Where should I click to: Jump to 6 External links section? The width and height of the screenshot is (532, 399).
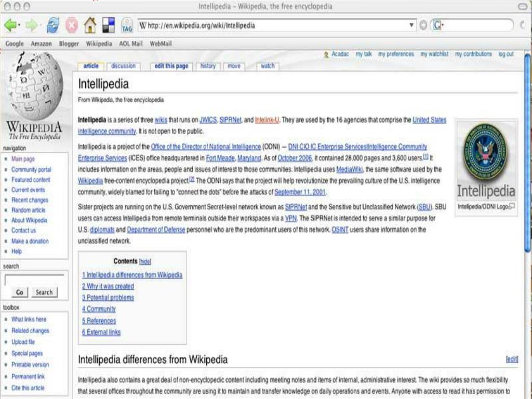101,332
